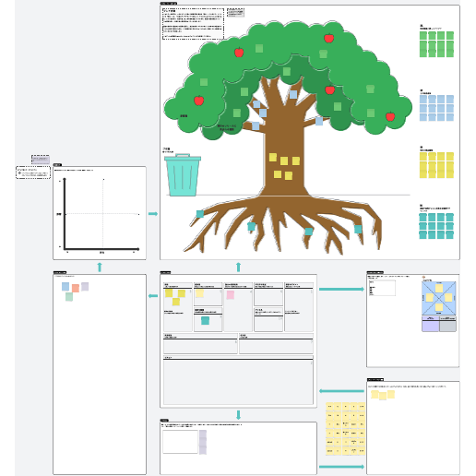Image resolution: width=476 pixels, height=476 pixels.
Task: Select the teal sticky note inside the canvas grid
Action: pyautogui.click(x=205, y=320)
